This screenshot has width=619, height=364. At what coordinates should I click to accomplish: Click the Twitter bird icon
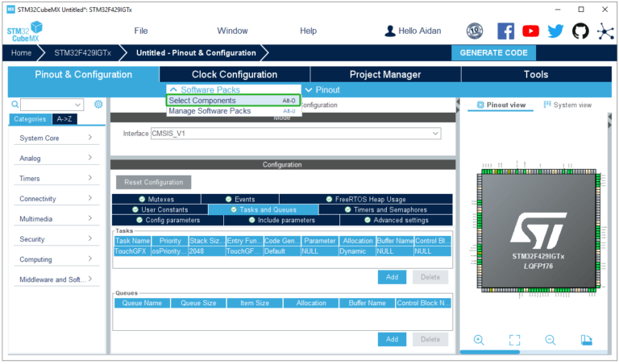tap(555, 31)
